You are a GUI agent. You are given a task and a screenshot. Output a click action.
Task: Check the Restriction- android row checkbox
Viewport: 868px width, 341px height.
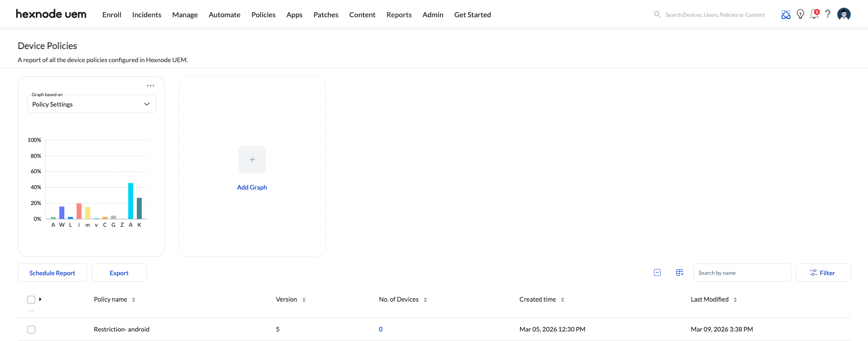[x=31, y=330]
